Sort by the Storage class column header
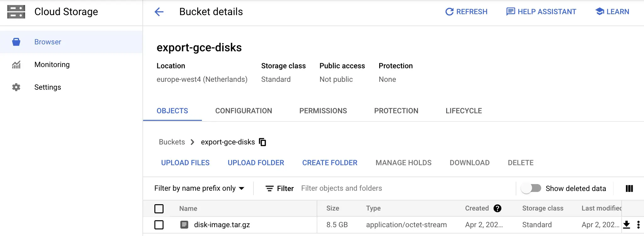644x236 pixels. click(x=543, y=208)
